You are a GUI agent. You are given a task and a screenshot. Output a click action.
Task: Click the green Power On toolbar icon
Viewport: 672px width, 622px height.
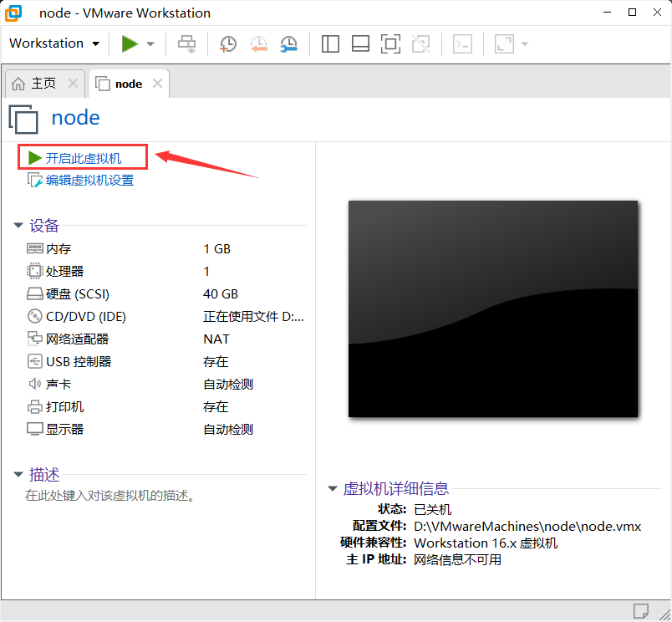128,43
